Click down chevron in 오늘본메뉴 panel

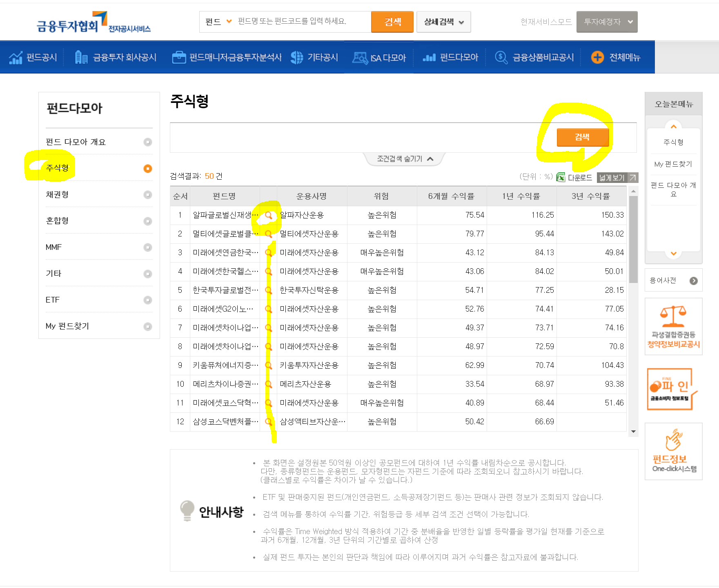674,254
